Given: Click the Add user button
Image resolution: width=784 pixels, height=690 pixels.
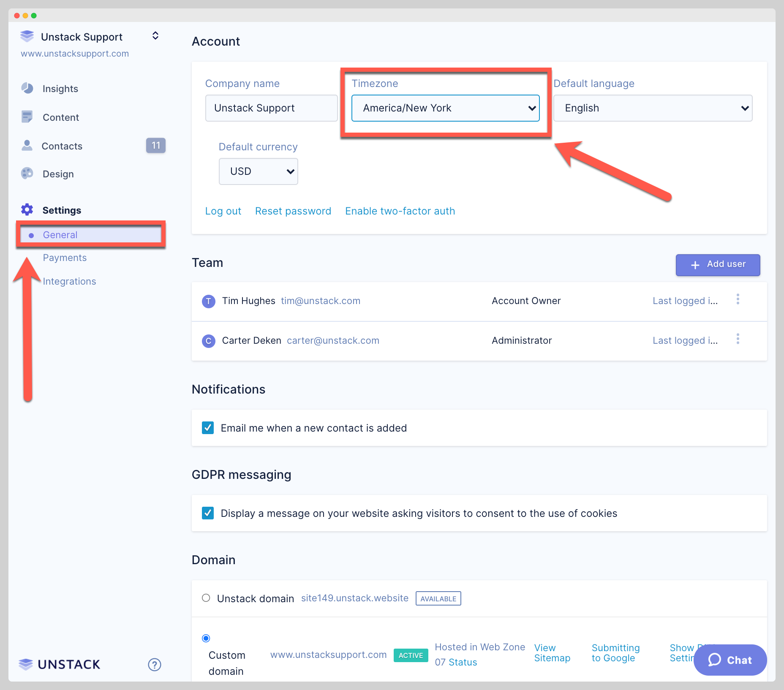Looking at the screenshot, I should [718, 265].
